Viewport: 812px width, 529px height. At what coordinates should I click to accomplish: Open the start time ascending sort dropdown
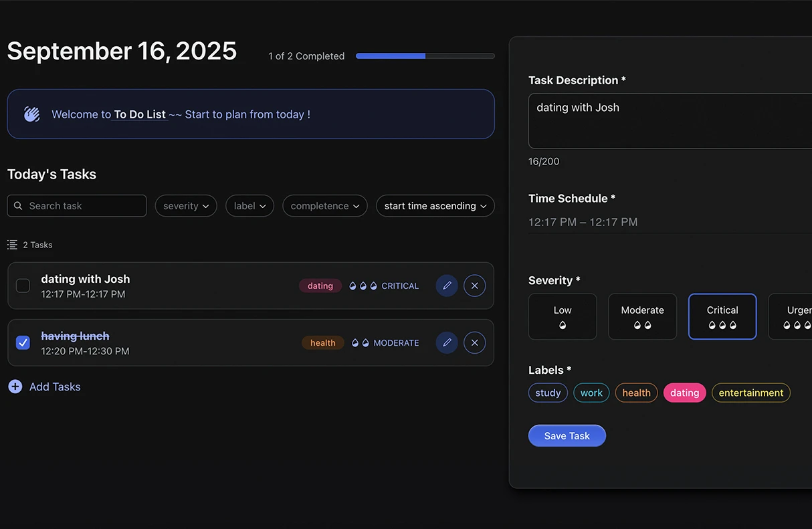pos(435,206)
